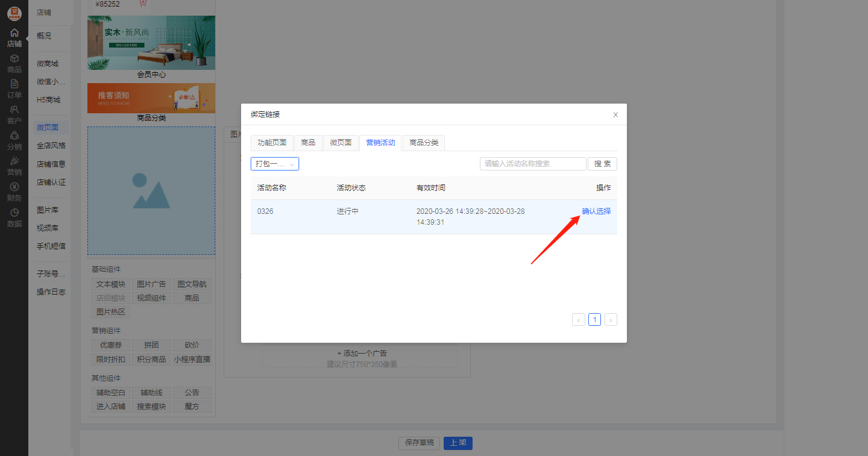Click the red store logo at top left
The width and height of the screenshot is (868, 456).
(x=14, y=12)
